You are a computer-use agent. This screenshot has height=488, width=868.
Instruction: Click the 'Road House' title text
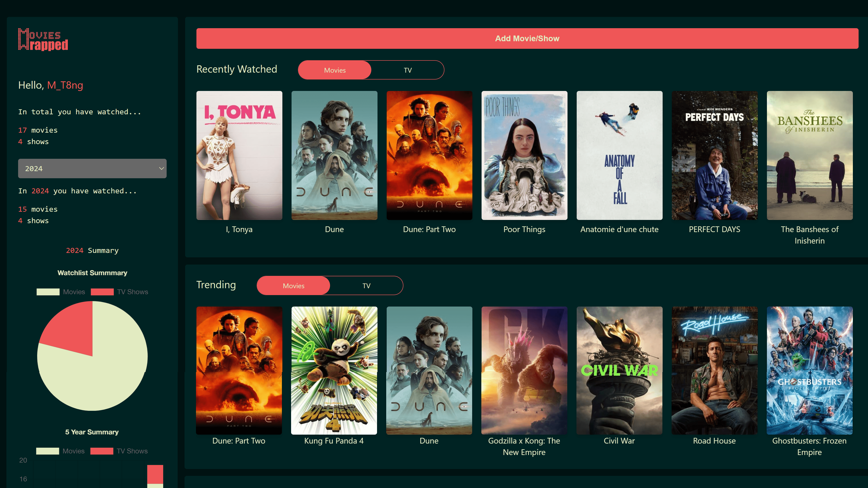click(x=714, y=441)
